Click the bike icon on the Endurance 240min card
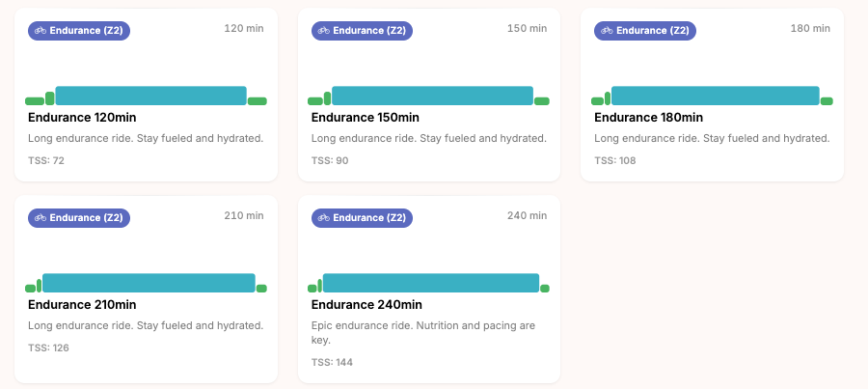Viewport: 868px width, 389px height. pos(323,218)
